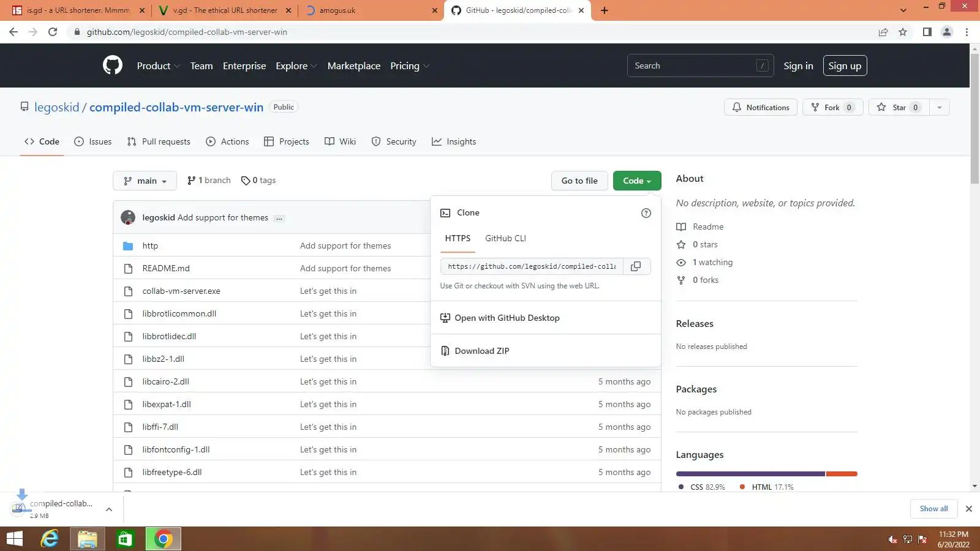Focus the GitHub search field
The height and width of the screenshot is (551, 980).
(x=700, y=66)
